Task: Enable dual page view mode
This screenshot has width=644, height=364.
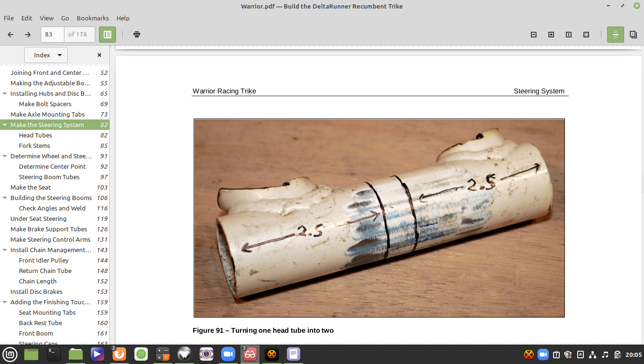Action: 633,35
